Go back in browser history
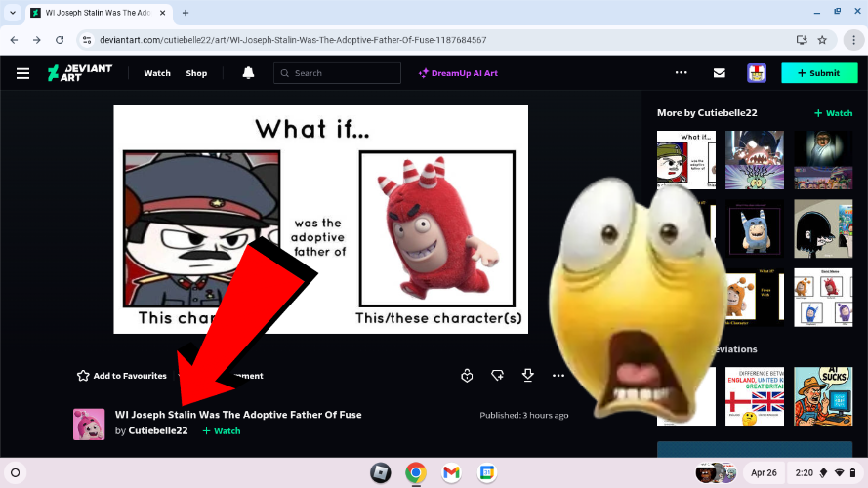 click(x=14, y=40)
